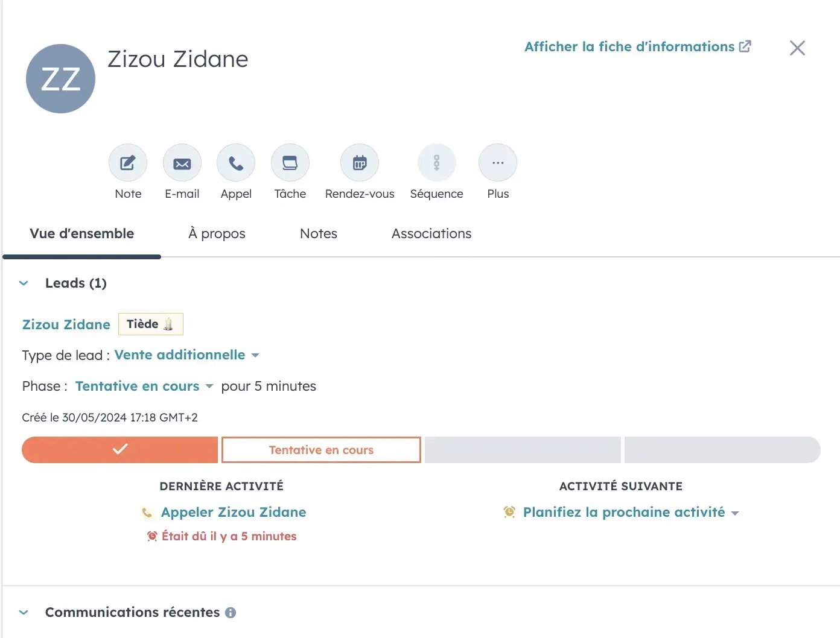Select the last grey pipeline stage
This screenshot has height=638, width=840.
pos(722,450)
